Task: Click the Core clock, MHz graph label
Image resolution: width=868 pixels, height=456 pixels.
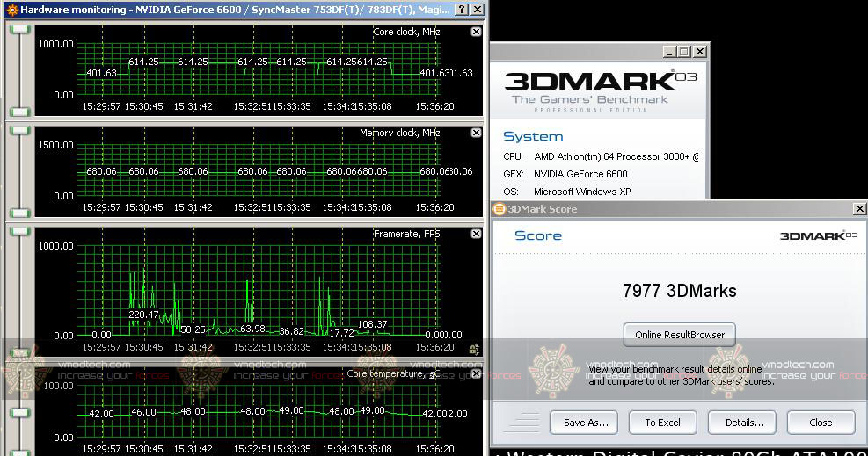Action: [406, 32]
